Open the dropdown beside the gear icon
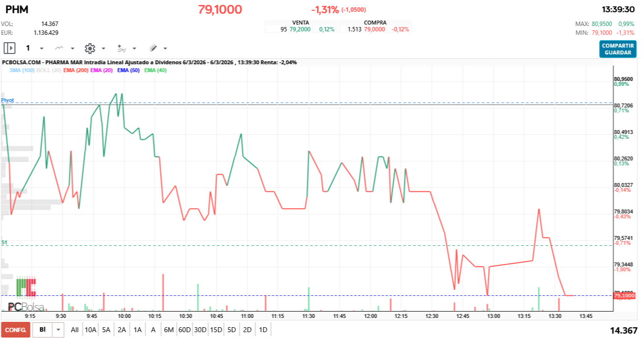The image size is (644, 340). 103,48
